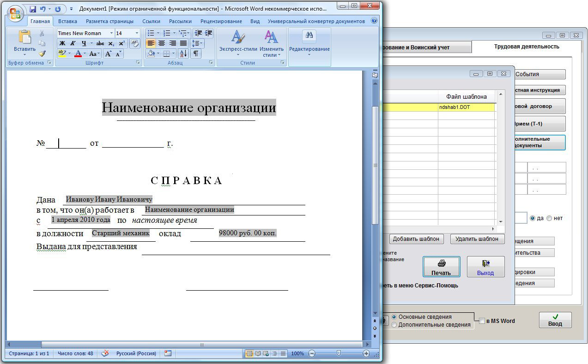Click the Clear Formatting eraser icon
The height and width of the screenshot is (364, 588).
tap(135, 43)
